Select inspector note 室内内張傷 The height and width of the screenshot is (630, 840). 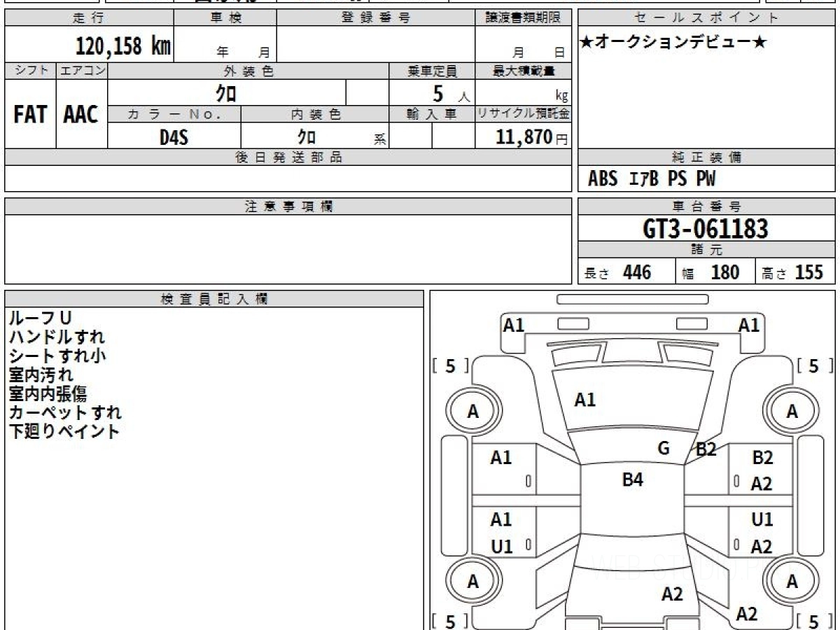pyautogui.click(x=48, y=393)
